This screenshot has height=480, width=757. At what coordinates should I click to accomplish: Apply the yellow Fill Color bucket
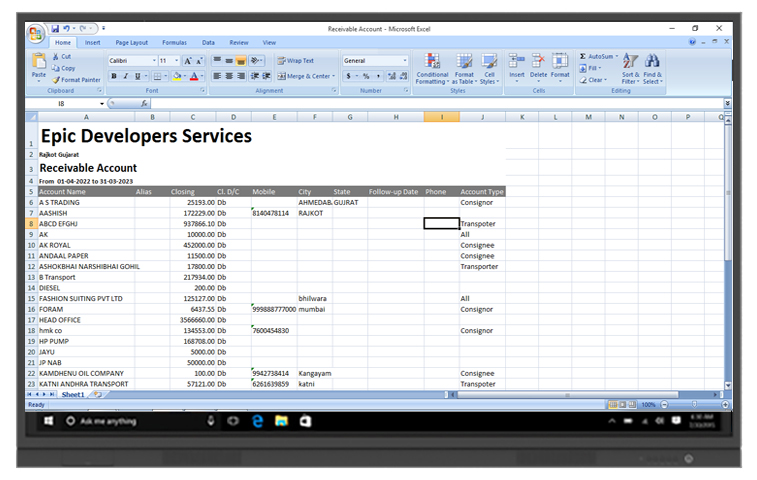pos(177,76)
